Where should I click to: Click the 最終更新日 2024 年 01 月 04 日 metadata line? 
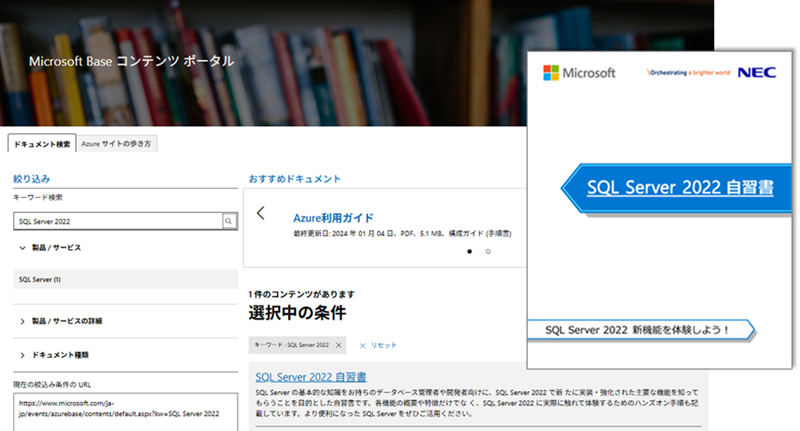pos(402,234)
